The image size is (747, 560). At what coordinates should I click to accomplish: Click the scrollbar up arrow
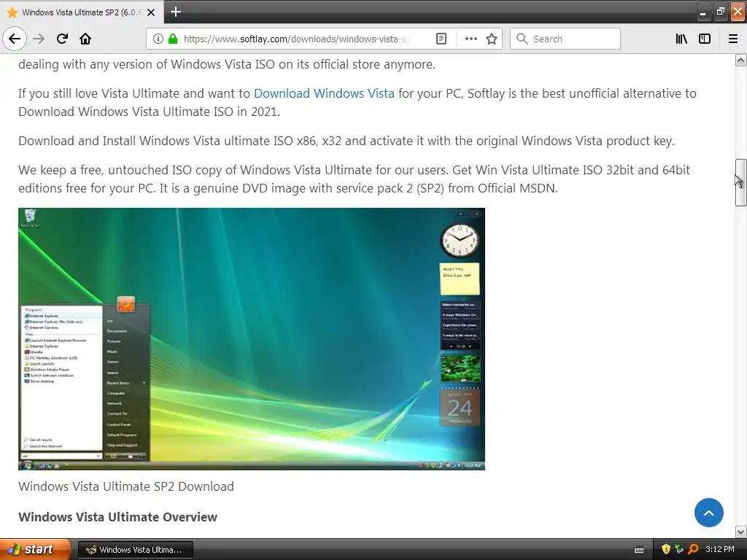coord(741,60)
